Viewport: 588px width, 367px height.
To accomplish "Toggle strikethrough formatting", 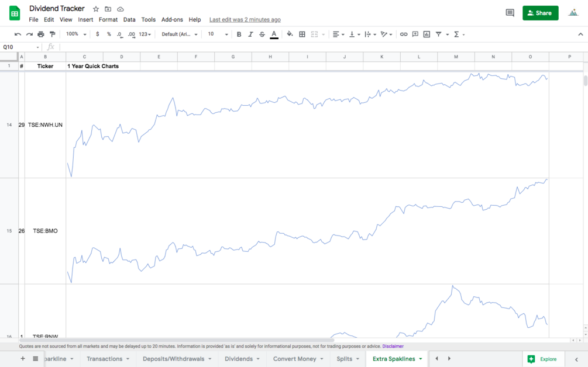I will point(262,34).
